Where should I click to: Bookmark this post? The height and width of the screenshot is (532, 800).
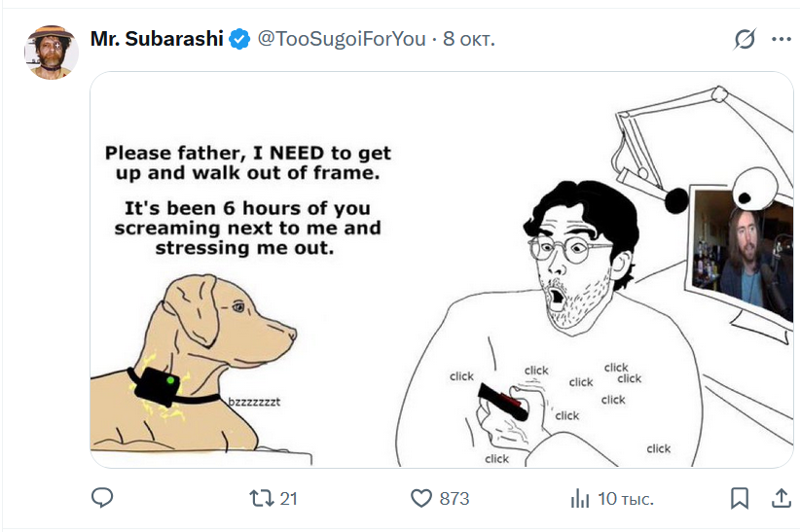click(740, 498)
